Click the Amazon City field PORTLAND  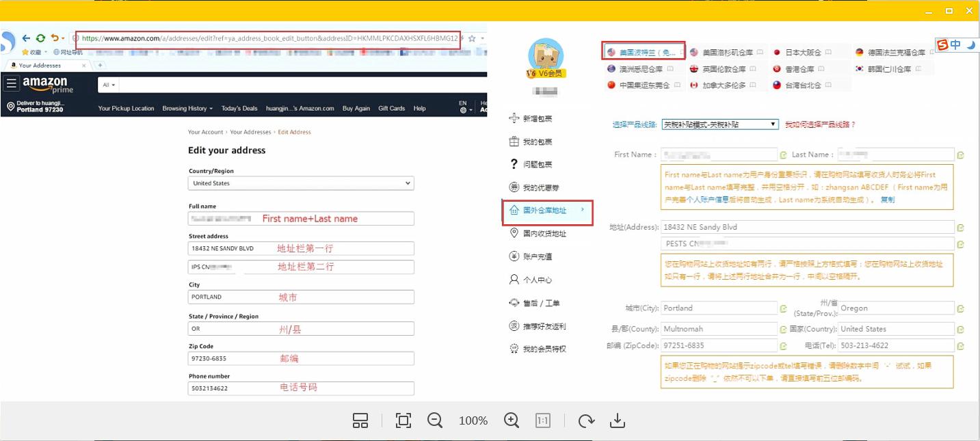coord(301,297)
